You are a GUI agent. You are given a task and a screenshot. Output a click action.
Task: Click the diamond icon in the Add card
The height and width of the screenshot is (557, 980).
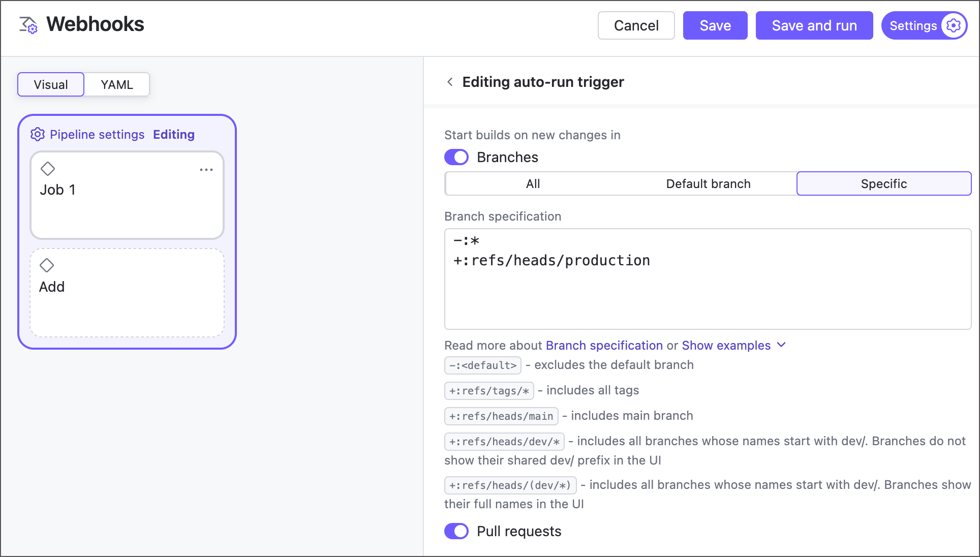(x=47, y=265)
